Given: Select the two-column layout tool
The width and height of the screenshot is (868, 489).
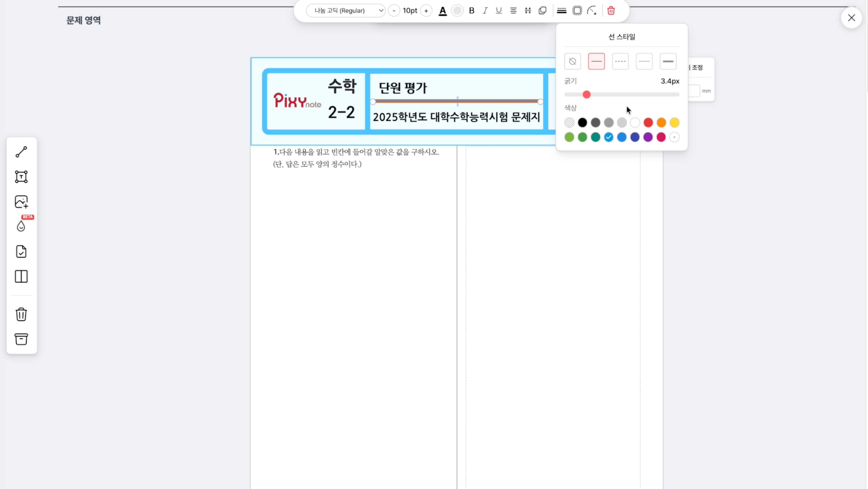Looking at the screenshot, I should click(x=21, y=276).
